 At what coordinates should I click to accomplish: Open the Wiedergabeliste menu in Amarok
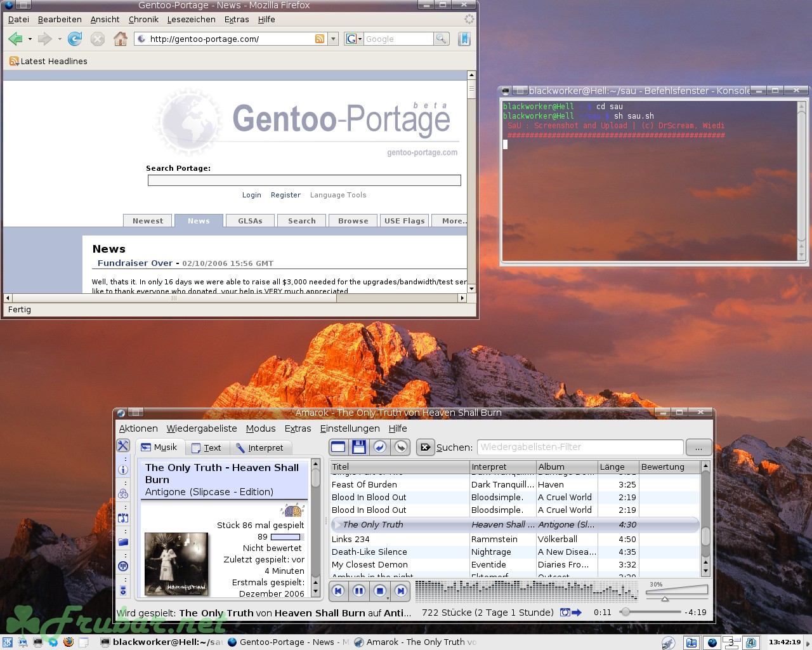[x=202, y=428]
